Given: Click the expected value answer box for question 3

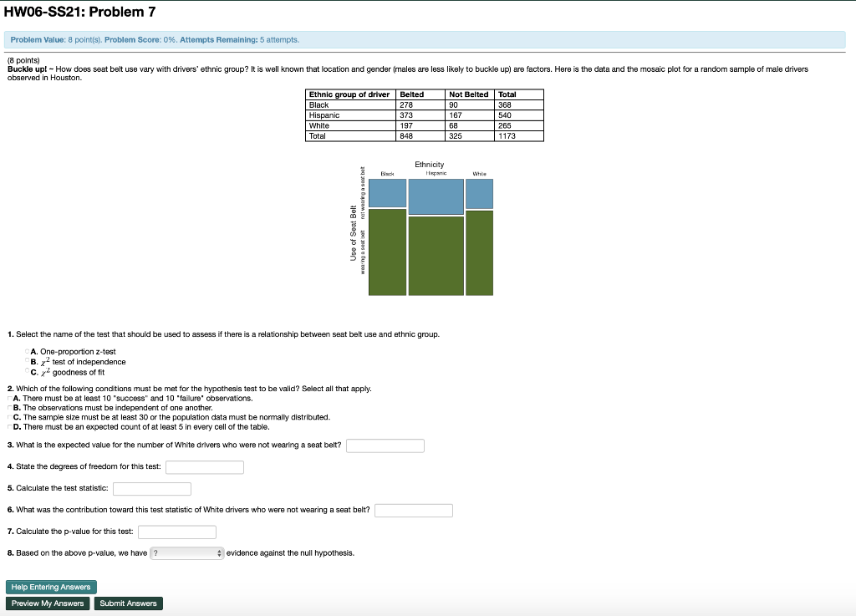Looking at the screenshot, I should click(x=385, y=445).
